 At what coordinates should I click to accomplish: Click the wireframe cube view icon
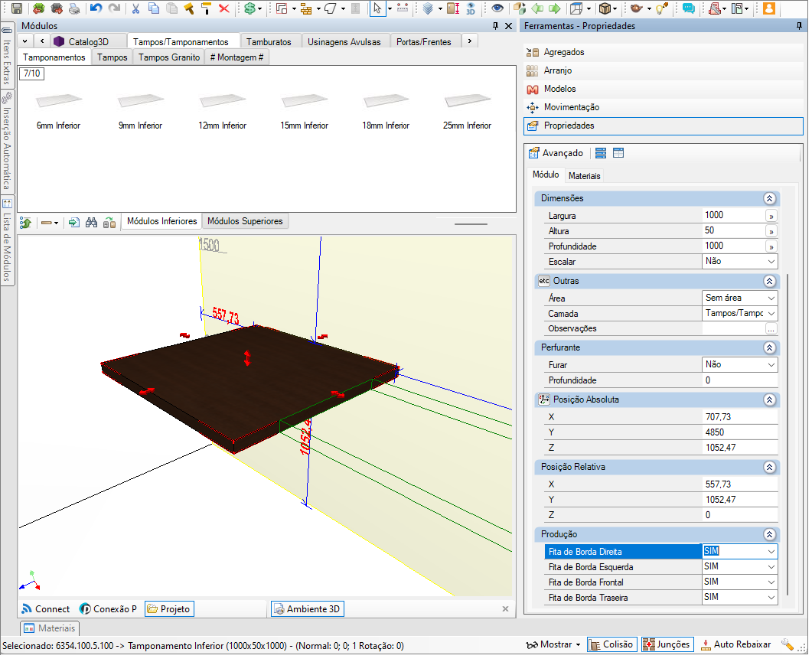pos(576,8)
